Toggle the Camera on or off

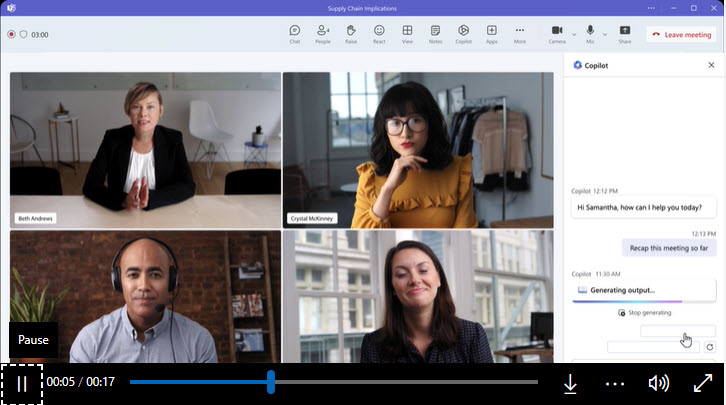pos(556,33)
